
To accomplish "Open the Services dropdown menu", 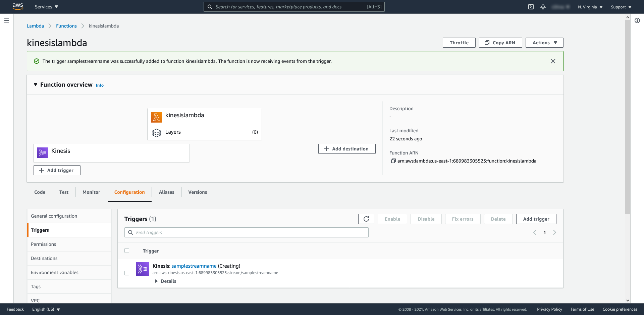I will point(47,7).
